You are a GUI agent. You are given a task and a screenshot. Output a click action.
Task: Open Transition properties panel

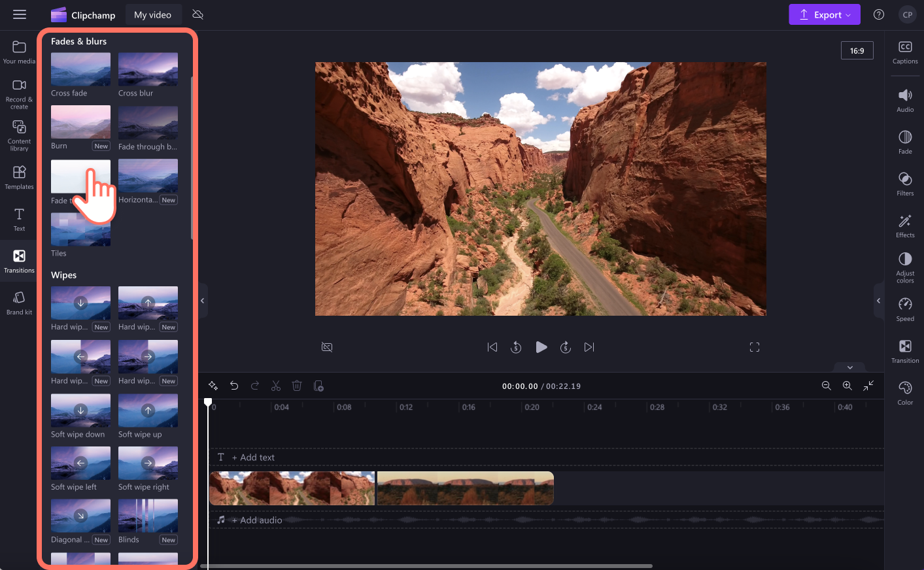(905, 352)
